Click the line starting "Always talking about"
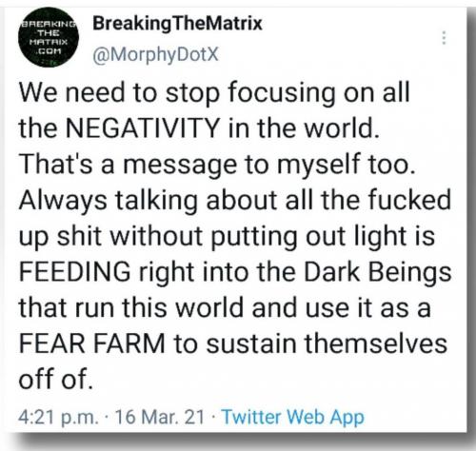Image resolution: width=476 pixels, height=451 pixels. [235, 200]
